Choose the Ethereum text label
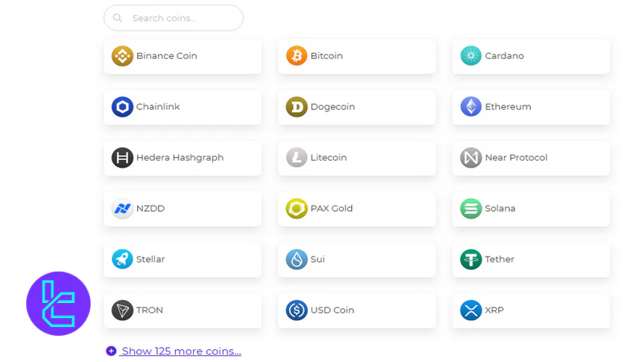Viewport: 644px width, 362px height. coord(508,107)
